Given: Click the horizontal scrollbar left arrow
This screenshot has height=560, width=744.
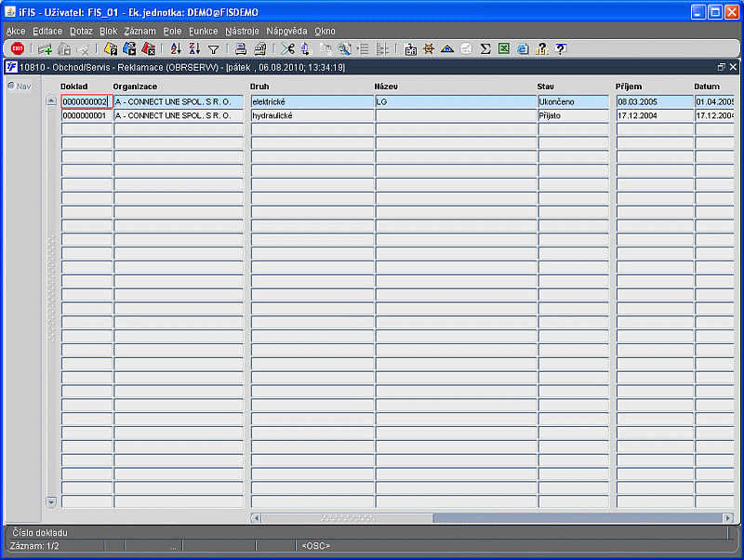Looking at the screenshot, I should (256, 518).
